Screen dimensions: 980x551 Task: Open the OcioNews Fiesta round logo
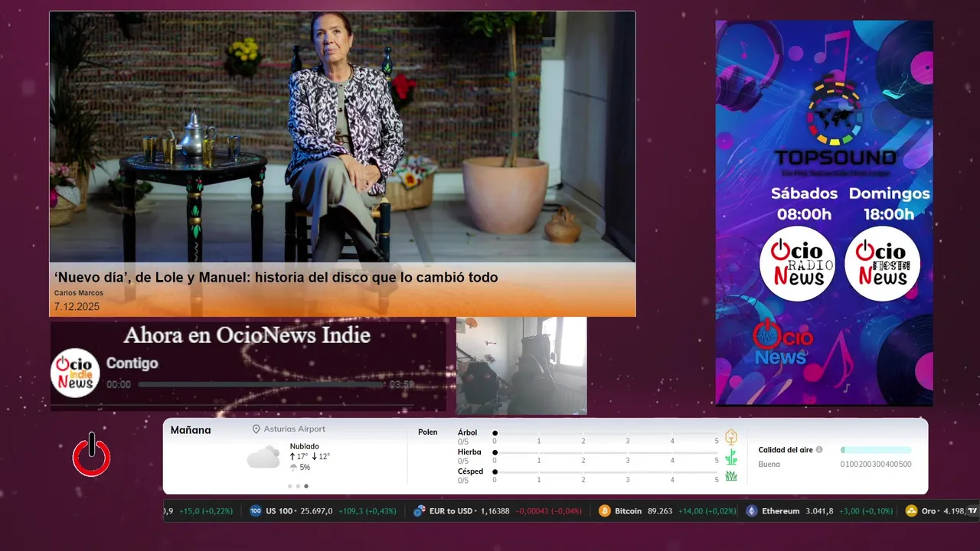882,263
